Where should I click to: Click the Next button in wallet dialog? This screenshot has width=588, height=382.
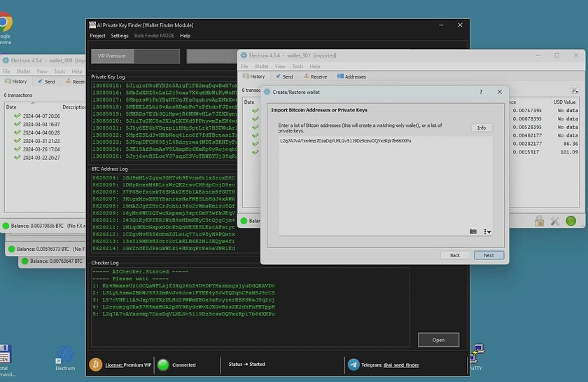pos(489,255)
